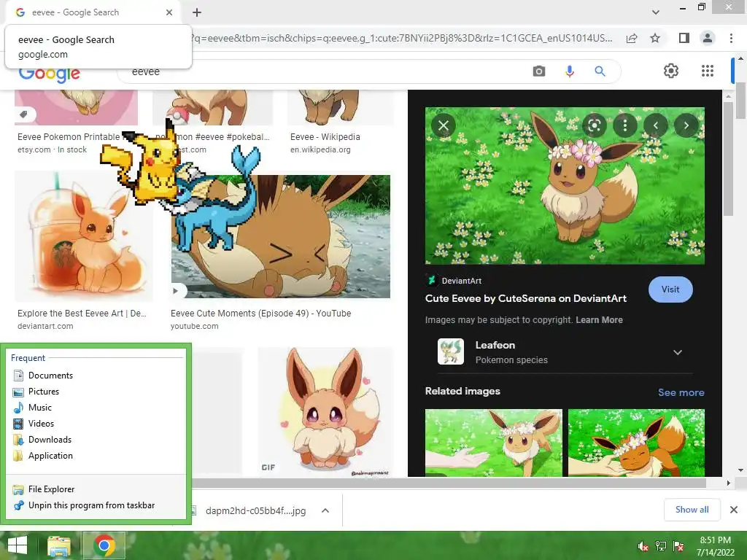Click the Eevee Starbucks drink art thumbnail
The width and height of the screenshot is (747, 560).
tap(83, 236)
